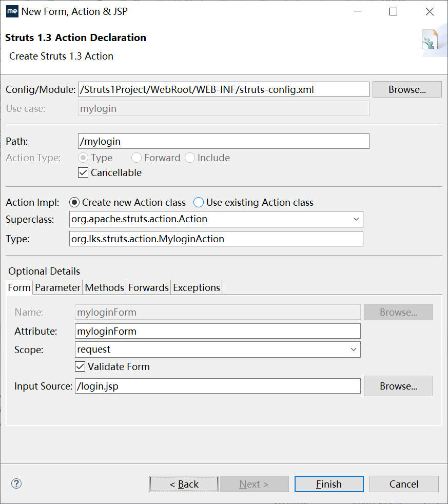Image resolution: width=448 pixels, height=504 pixels.
Task: Switch to the Exceptions tab
Action: point(197,287)
